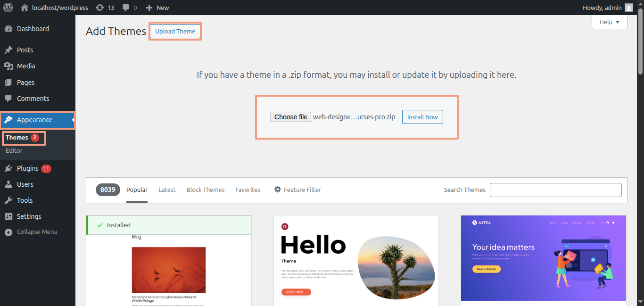Open the Feature Filter options
644x306 pixels.
297,190
